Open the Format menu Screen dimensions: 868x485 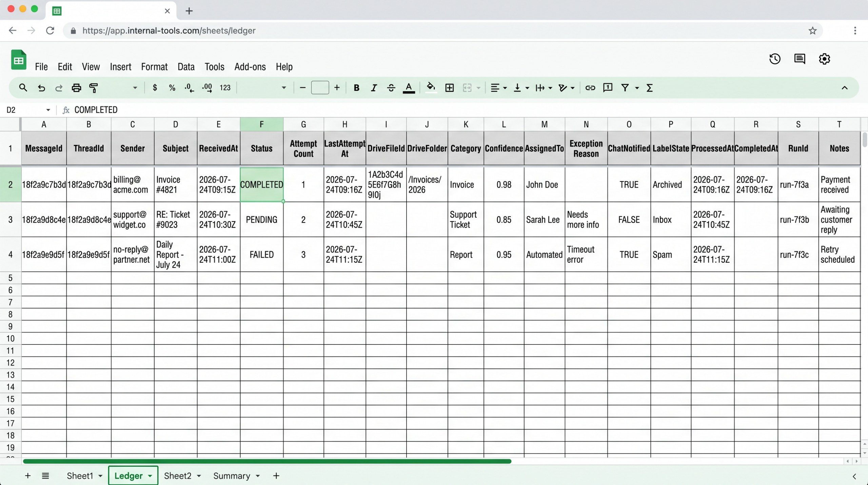(154, 67)
